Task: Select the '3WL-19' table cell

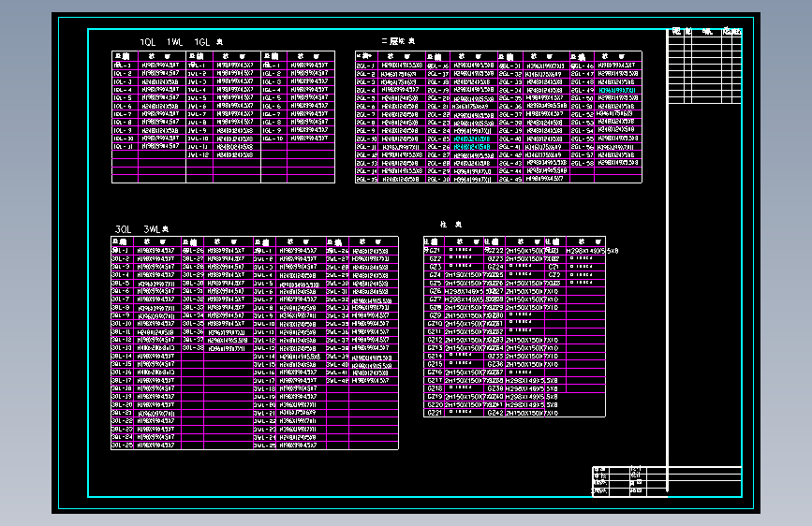Action: point(265,397)
